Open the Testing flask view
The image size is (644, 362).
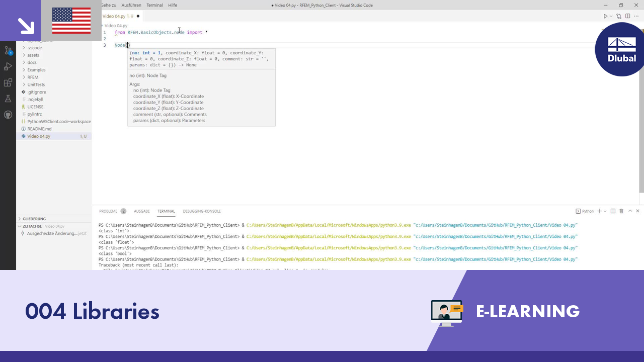coord(8,99)
